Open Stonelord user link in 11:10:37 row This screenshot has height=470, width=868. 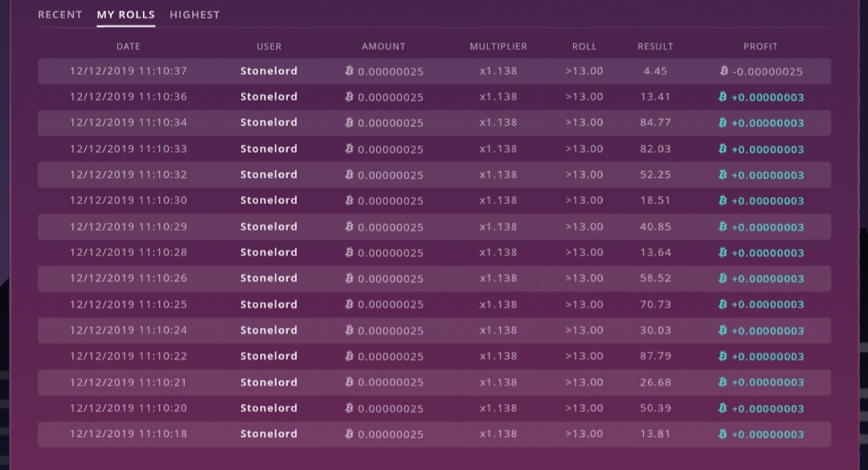tap(269, 71)
